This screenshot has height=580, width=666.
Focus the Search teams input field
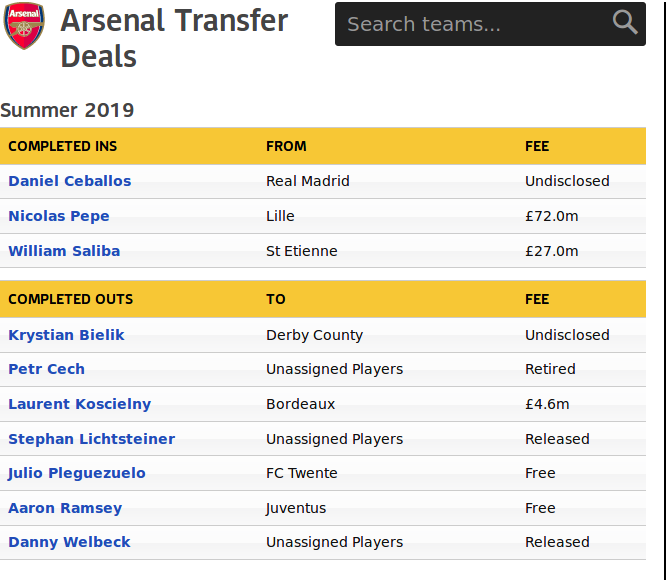click(x=490, y=24)
